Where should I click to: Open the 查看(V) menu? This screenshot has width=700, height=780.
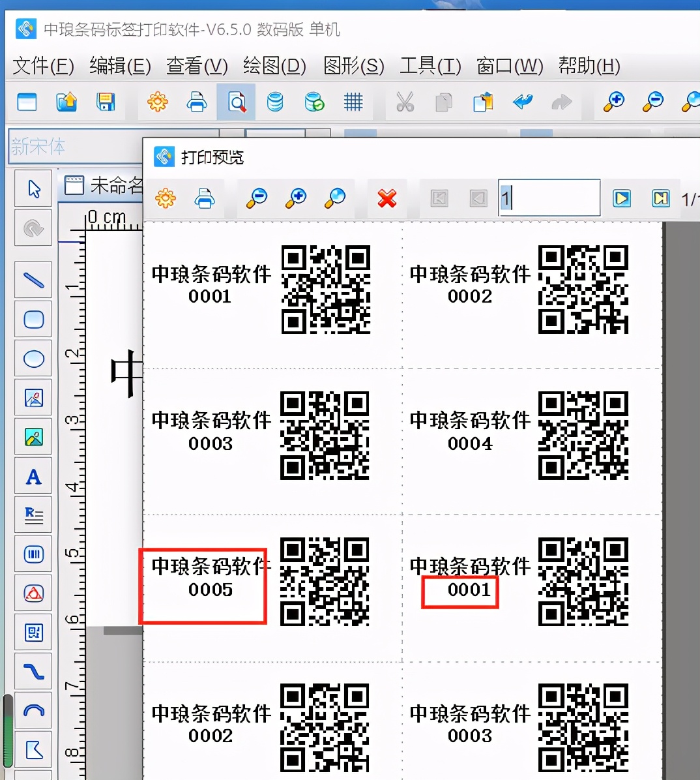point(197,66)
